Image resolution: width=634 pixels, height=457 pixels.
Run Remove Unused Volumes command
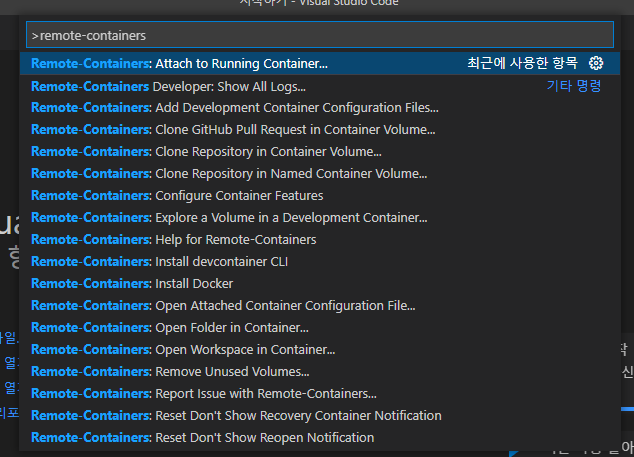(320, 371)
